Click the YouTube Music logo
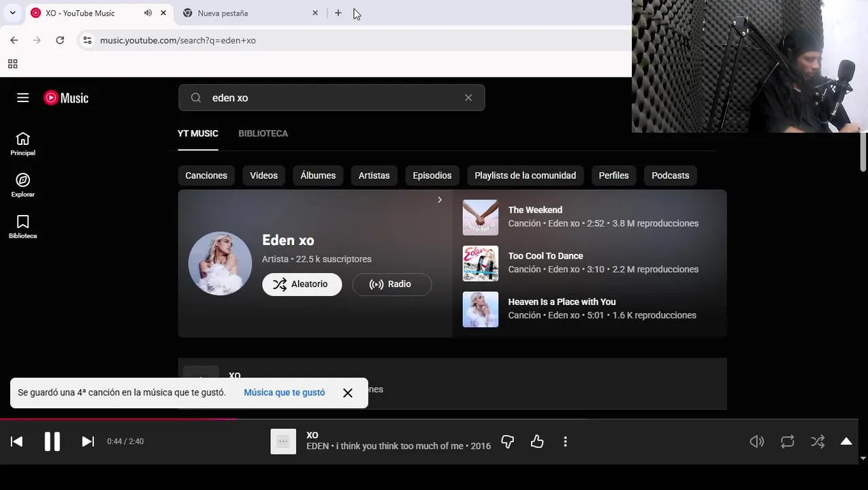Viewport: 868px width, 490px height. click(66, 98)
